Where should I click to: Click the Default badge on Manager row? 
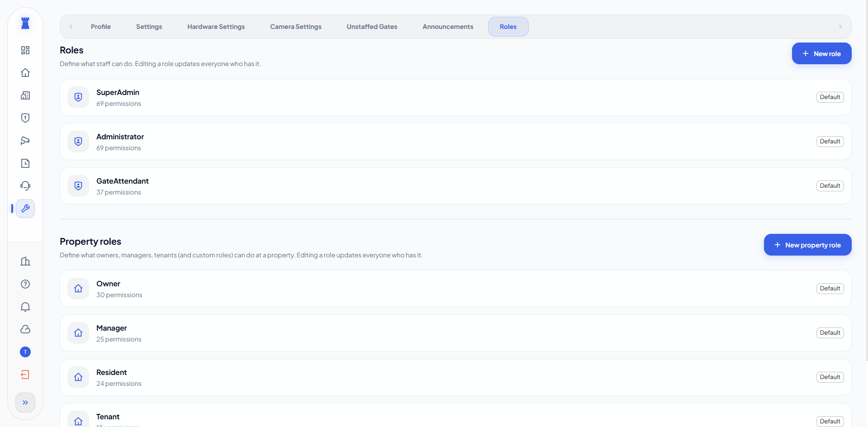point(830,333)
